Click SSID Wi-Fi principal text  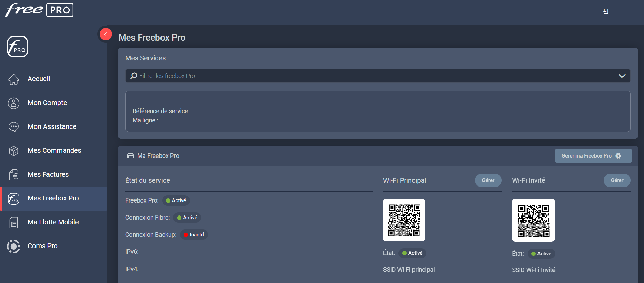click(409, 270)
